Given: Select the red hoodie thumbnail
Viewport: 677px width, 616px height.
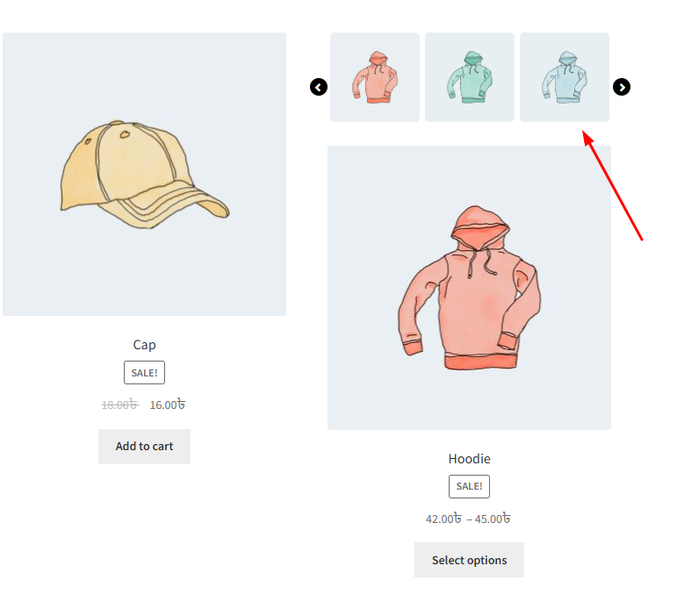Looking at the screenshot, I should [375, 77].
